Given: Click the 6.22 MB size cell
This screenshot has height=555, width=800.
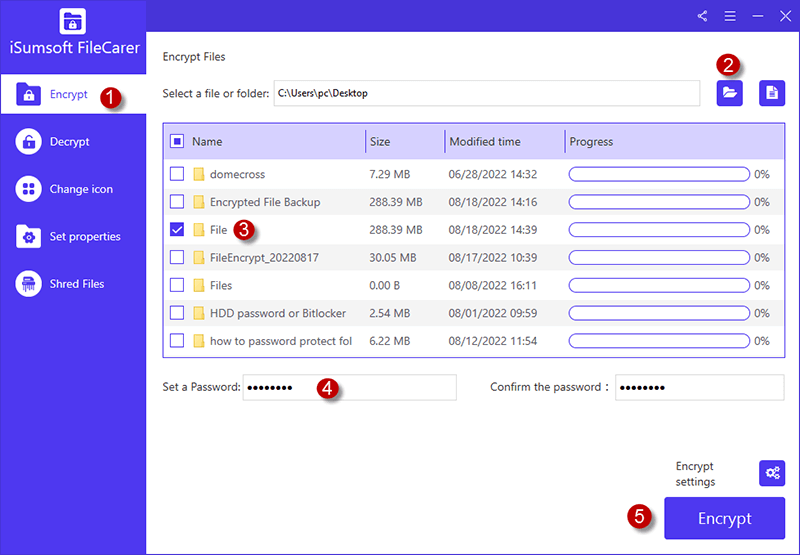Looking at the screenshot, I should pyautogui.click(x=389, y=341).
